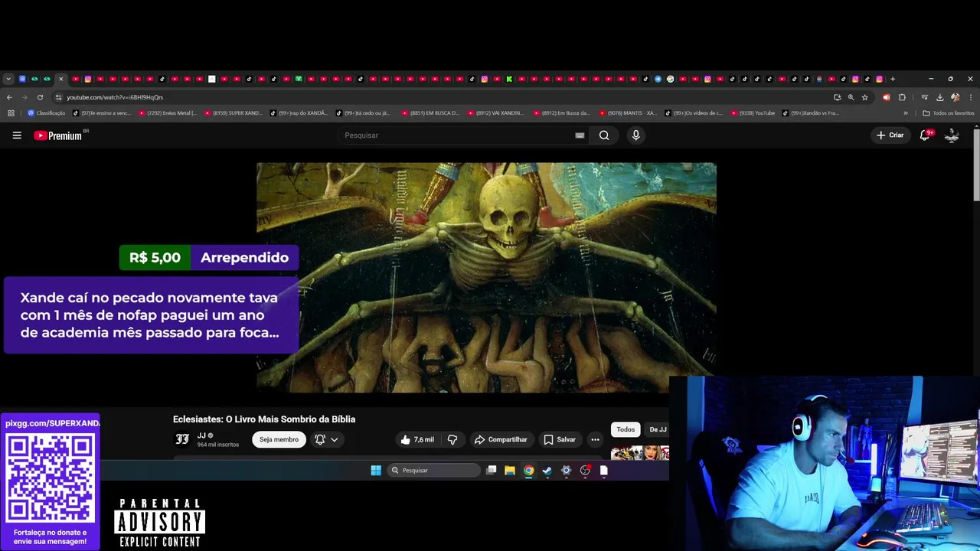The height and width of the screenshot is (551, 980).
Task: Bookmark this page with the star icon
Action: [865, 97]
